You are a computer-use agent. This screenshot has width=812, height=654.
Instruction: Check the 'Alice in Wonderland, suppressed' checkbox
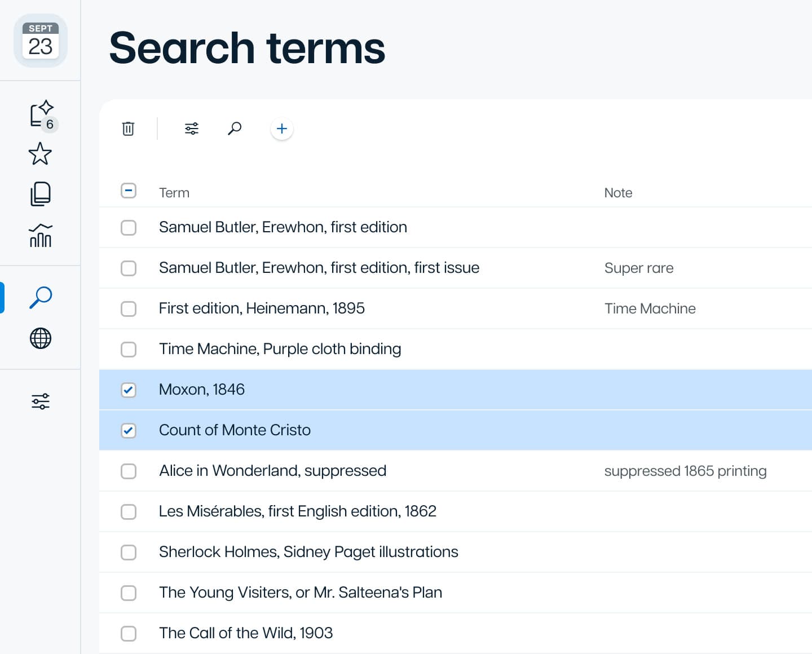click(x=129, y=471)
